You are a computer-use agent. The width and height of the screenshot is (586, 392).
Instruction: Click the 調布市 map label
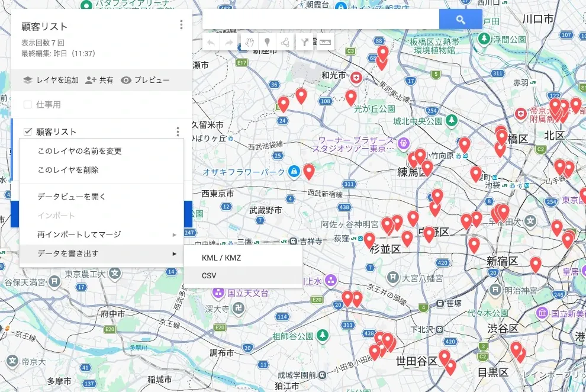[222, 352]
